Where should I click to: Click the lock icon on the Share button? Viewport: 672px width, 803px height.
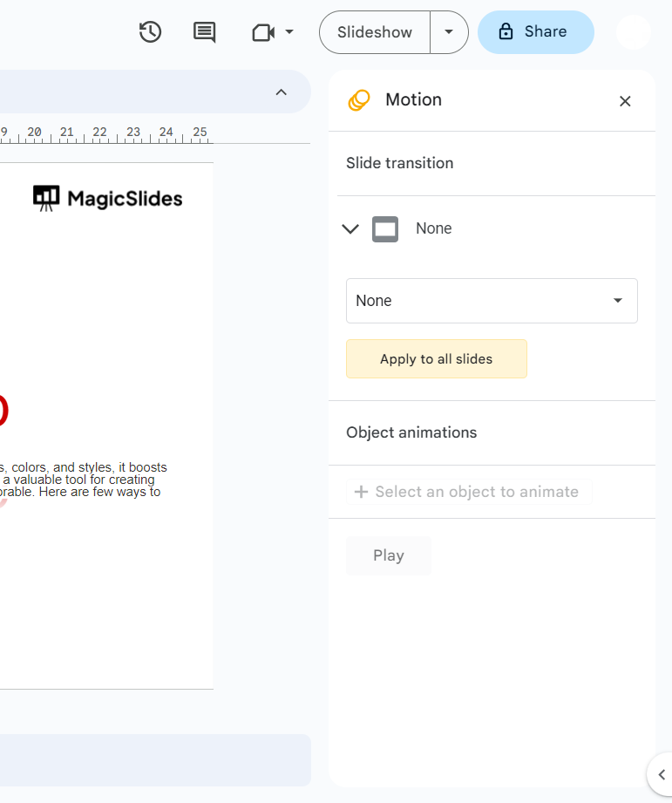point(506,31)
